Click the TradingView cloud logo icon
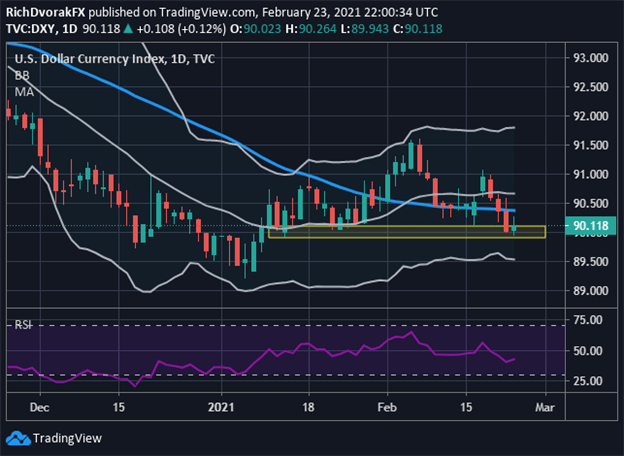 (18, 438)
